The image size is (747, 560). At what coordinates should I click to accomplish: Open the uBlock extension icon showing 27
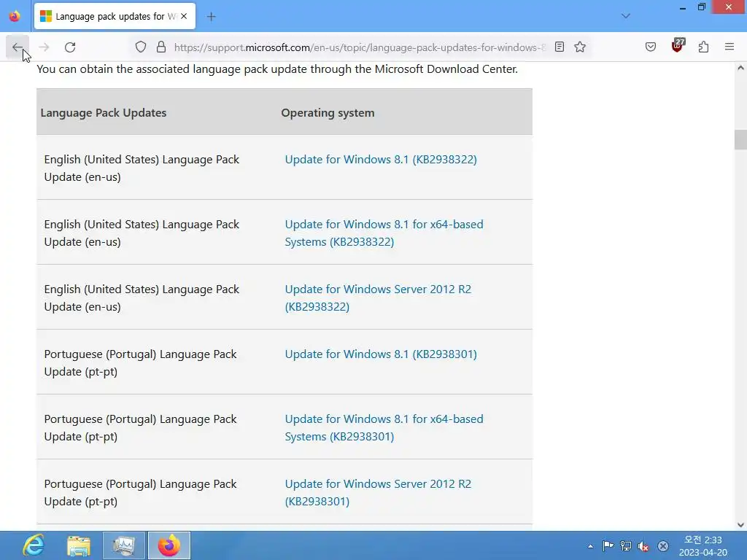point(677,46)
